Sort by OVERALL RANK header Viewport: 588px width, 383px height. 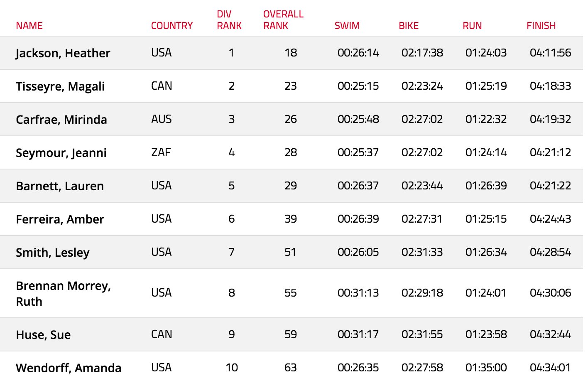click(283, 20)
